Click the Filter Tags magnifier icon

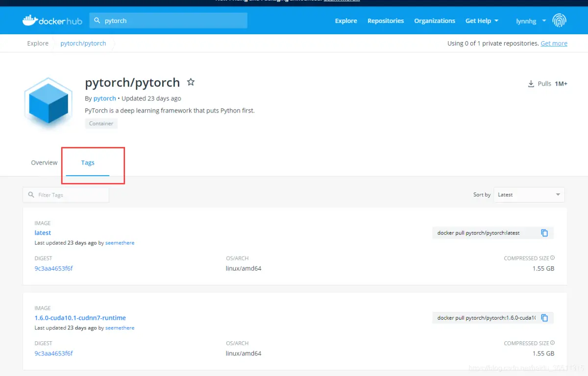[31, 195]
